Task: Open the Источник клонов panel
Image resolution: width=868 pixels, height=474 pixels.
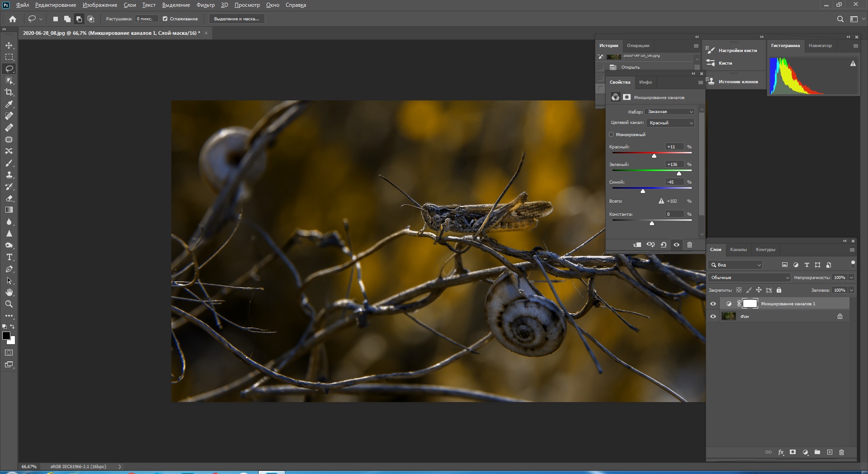Action: point(738,82)
